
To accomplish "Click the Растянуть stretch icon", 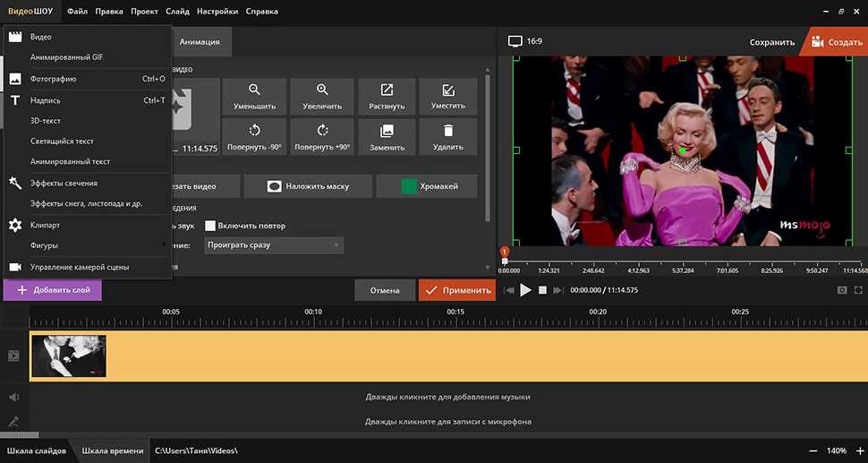I will [387, 90].
